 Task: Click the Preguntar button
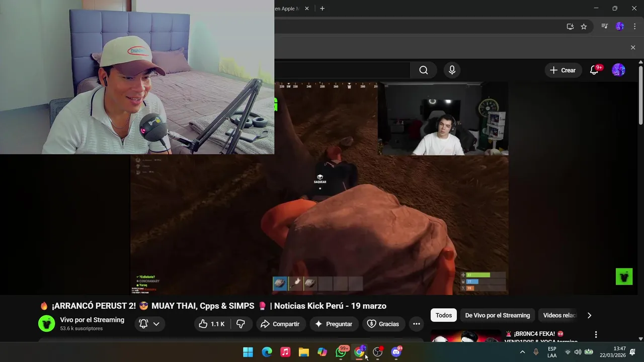pos(333,324)
